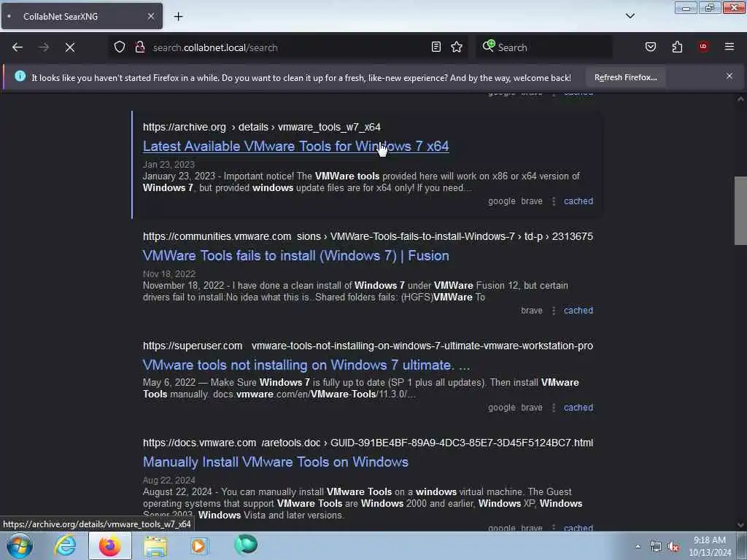The width and height of the screenshot is (747, 560).
Task: Click the Aug 22, 2024 date text
Action: click(169, 481)
